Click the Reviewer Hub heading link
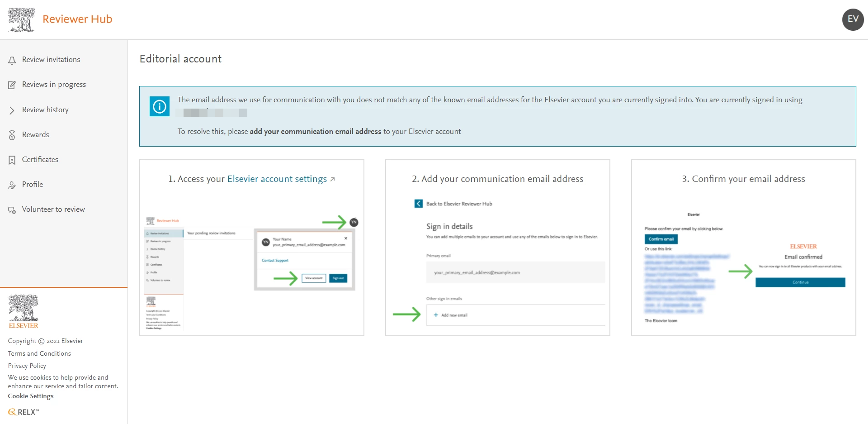The width and height of the screenshot is (868, 424). coord(77,19)
